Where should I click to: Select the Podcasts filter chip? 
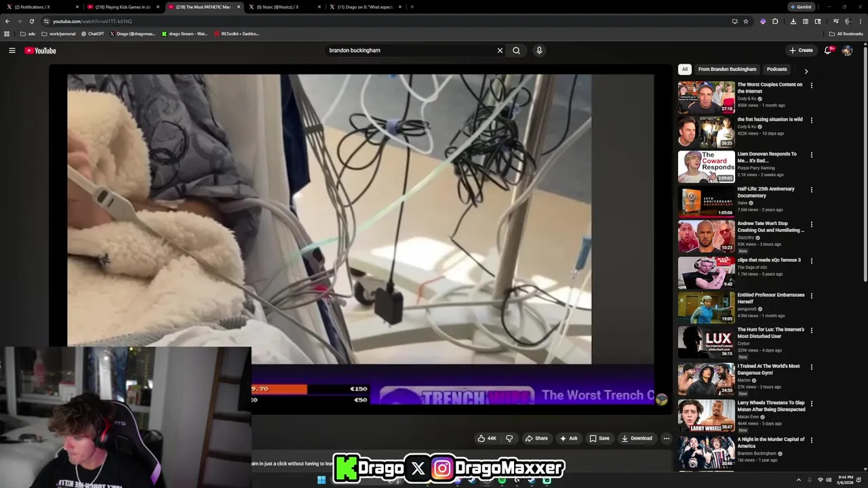pos(777,69)
